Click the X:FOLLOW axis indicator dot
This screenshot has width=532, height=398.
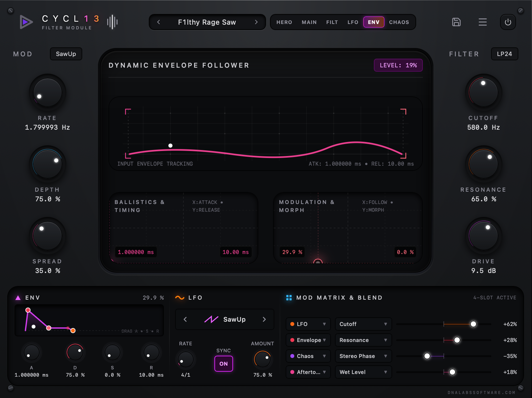(392, 202)
